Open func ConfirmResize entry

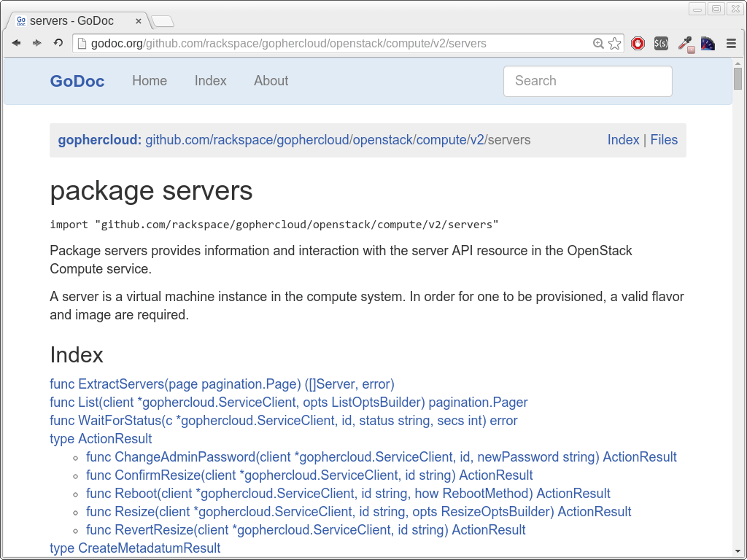[309, 475]
